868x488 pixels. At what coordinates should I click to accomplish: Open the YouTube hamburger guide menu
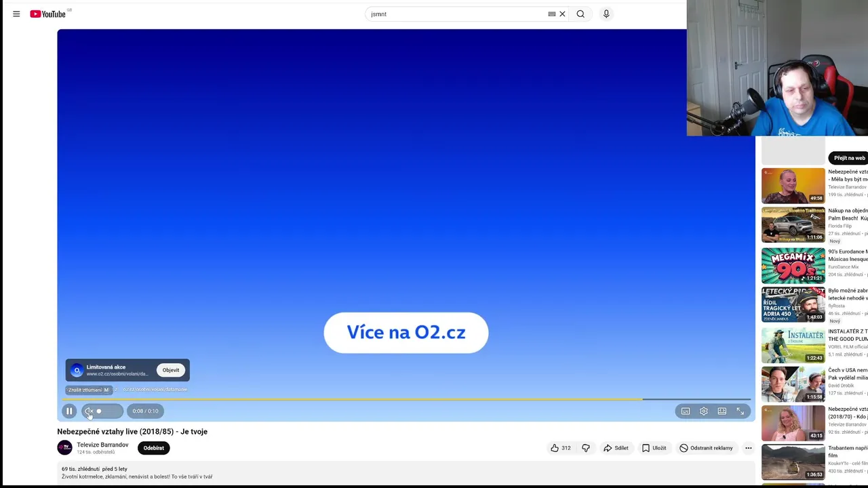pos(16,14)
